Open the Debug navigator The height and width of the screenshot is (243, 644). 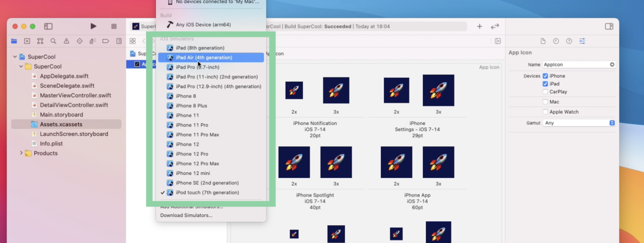click(x=93, y=41)
